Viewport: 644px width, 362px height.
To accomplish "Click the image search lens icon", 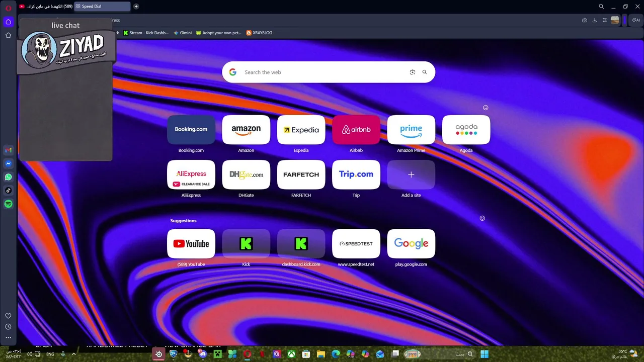I will (413, 72).
